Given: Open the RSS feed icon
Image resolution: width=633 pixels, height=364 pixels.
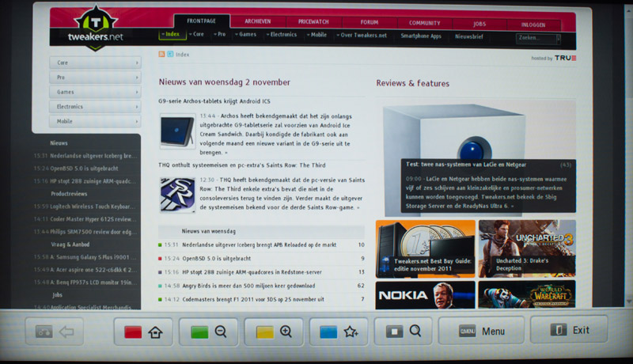Looking at the screenshot, I should [161, 54].
